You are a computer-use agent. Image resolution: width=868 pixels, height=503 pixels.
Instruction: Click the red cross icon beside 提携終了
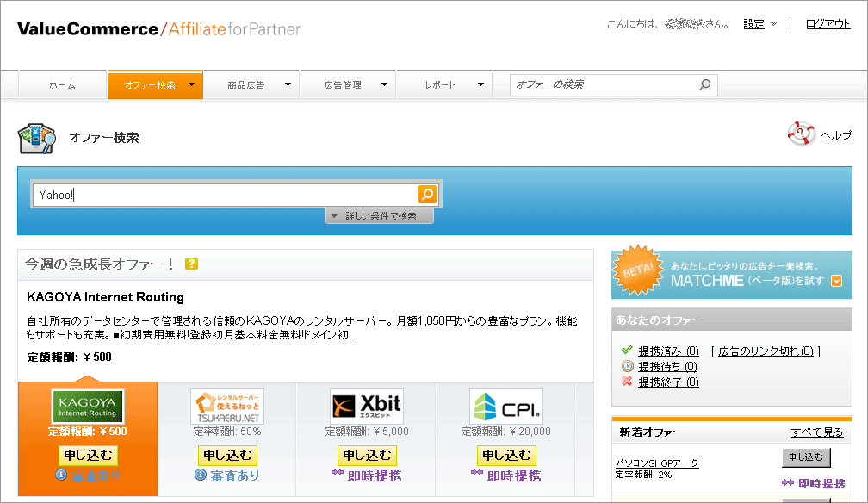[x=627, y=382]
